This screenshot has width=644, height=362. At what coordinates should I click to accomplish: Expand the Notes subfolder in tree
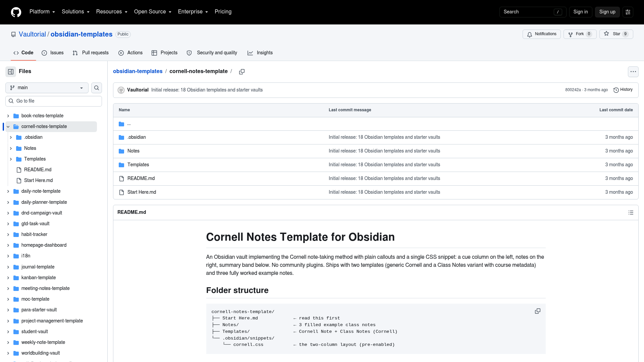coord(11,148)
